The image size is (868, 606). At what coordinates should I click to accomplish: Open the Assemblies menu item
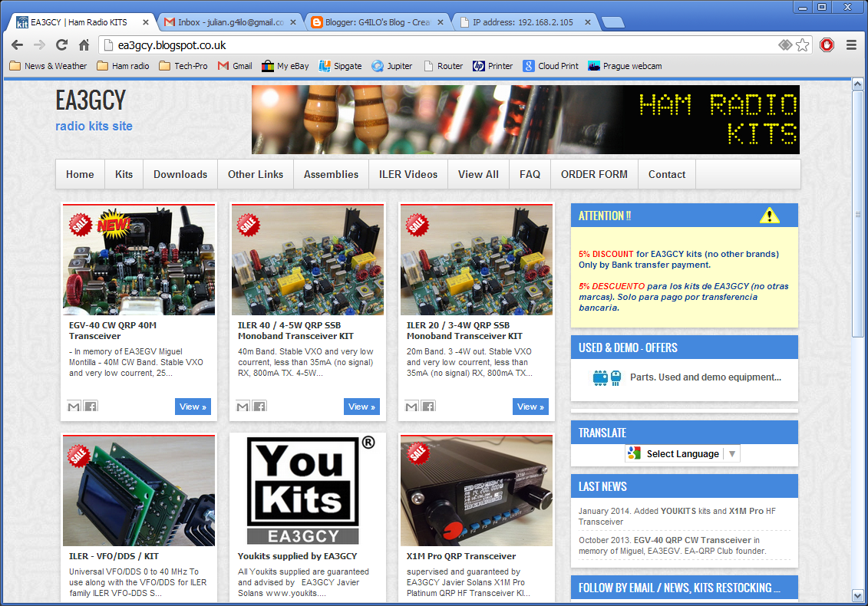pos(331,174)
